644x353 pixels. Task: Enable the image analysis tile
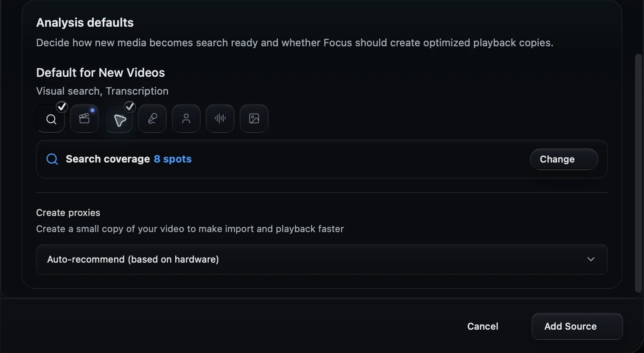point(254,118)
